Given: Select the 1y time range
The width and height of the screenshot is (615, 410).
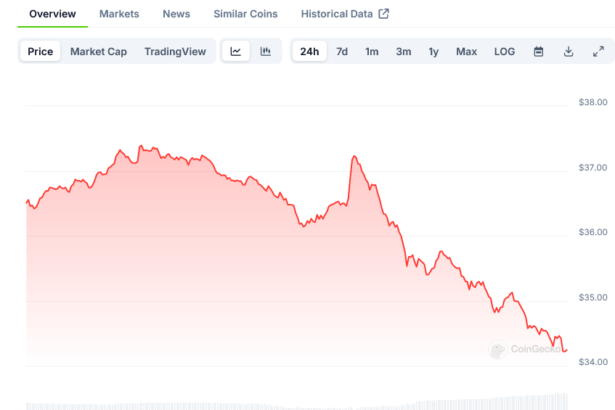Looking at the screenshot, I should pos(434,51).
